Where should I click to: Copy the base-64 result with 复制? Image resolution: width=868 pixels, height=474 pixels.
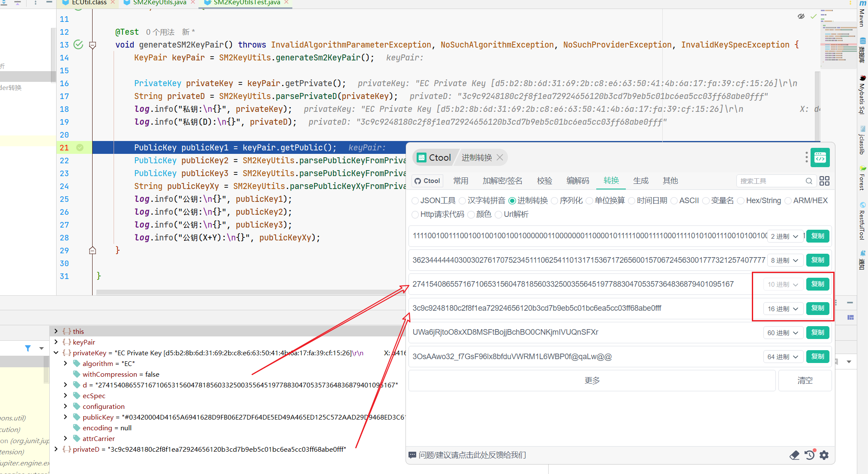[x=818, y=357]
